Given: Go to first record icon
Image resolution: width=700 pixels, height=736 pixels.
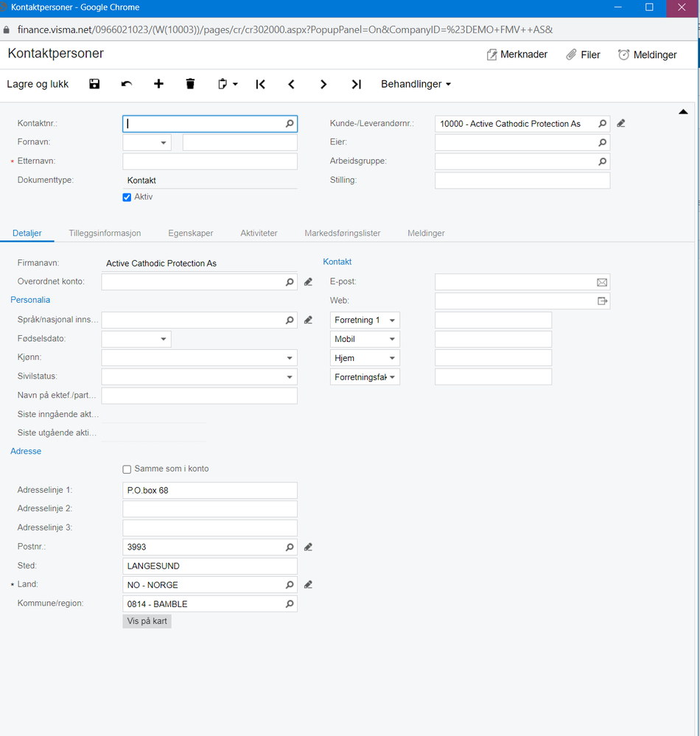Looking at the screenshot, I should click(261, 84).
